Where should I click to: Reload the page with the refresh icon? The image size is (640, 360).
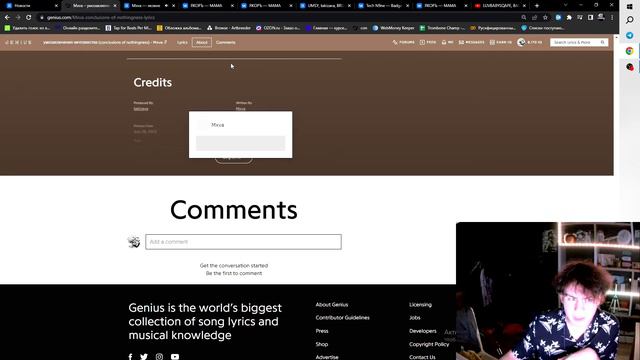[29, 18]
